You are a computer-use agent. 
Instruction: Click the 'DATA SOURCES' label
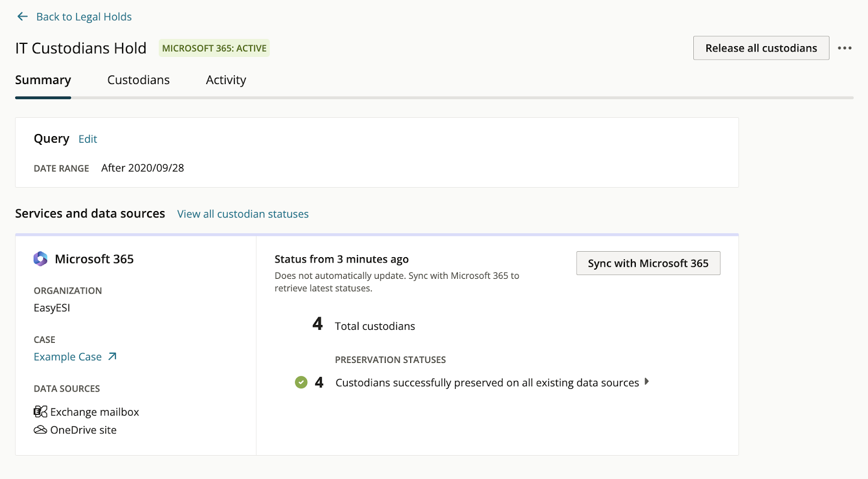67,389
